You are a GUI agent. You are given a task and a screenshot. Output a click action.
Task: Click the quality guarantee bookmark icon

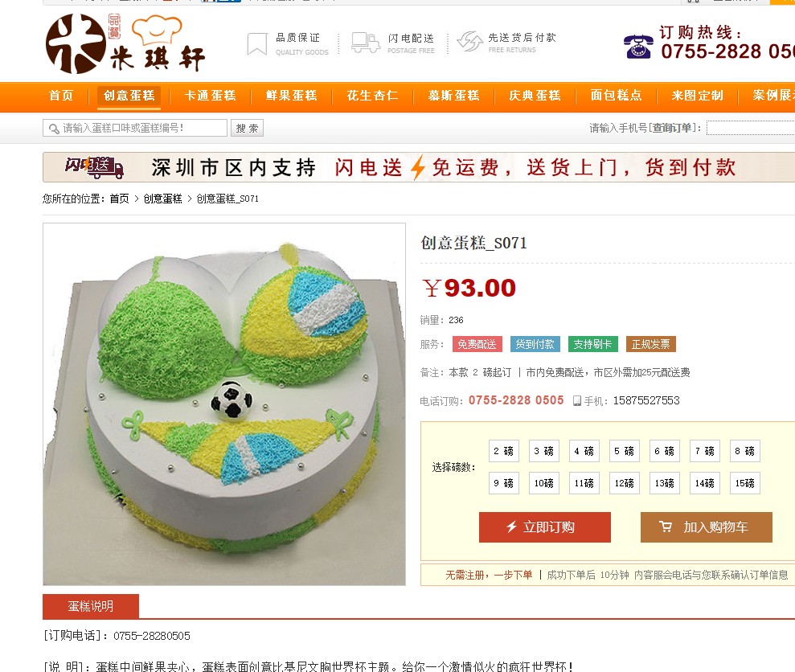coord(257,44)
